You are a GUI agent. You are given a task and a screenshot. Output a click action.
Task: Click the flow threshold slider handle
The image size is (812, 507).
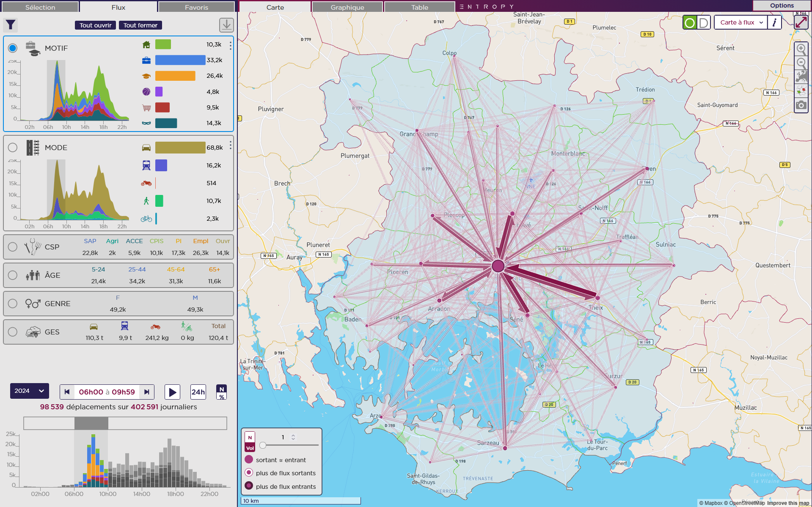pos(263,445)
